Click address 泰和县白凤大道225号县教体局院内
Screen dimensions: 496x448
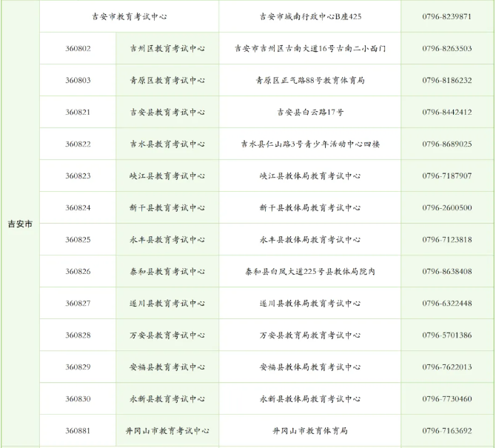(310, 271)
